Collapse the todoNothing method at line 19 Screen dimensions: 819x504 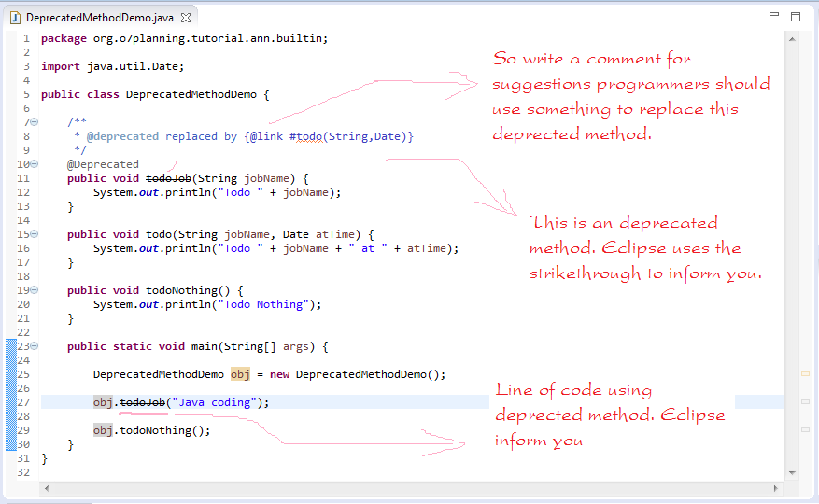point(35,290)
